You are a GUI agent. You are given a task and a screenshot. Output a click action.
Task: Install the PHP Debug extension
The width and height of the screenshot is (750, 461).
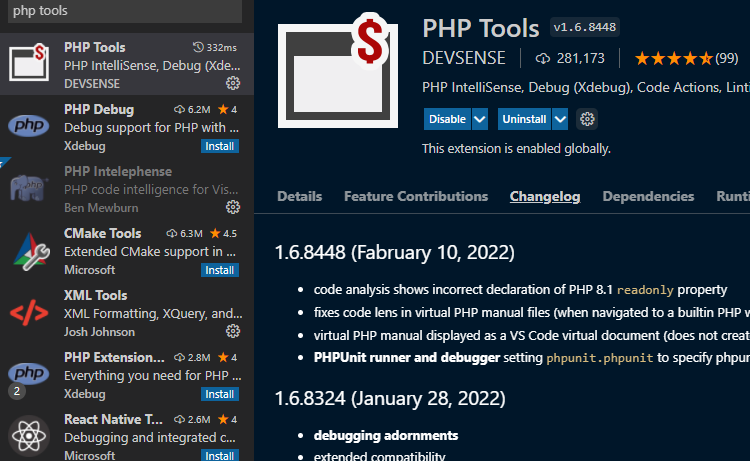[220, 146]
